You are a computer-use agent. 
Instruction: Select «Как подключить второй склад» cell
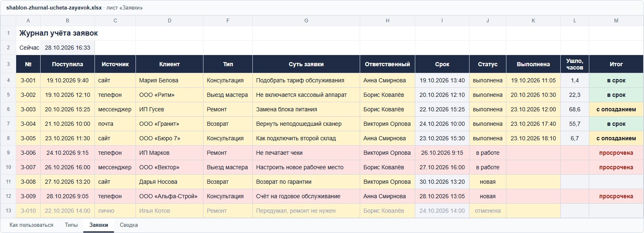(306, 138)
